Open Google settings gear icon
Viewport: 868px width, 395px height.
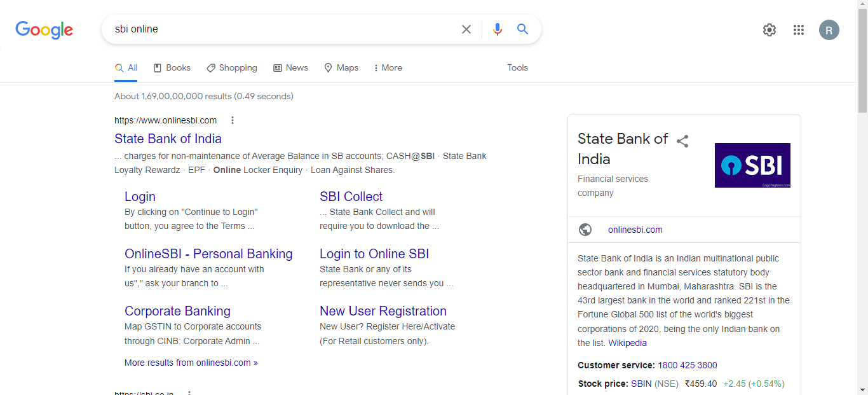770,30
